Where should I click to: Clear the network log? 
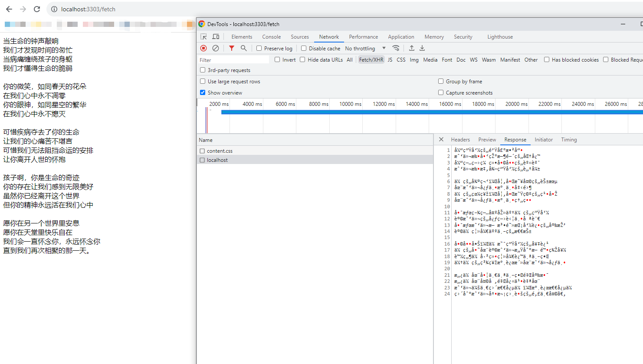click(x=216, y=48)
